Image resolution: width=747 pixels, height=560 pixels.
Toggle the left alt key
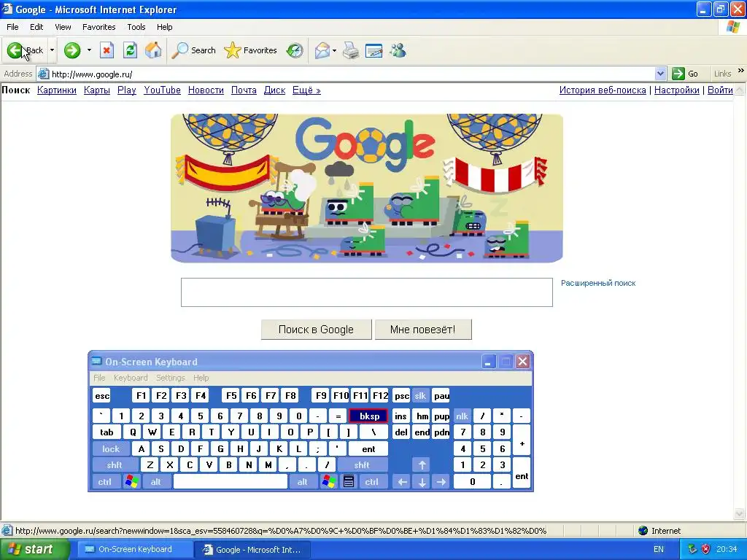coord(156,481)
